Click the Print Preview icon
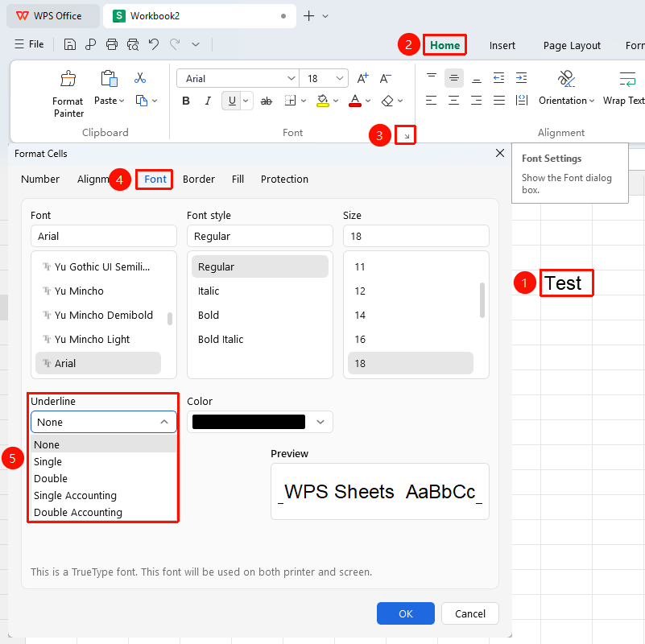The image size is (645, 644). [133, 44]
